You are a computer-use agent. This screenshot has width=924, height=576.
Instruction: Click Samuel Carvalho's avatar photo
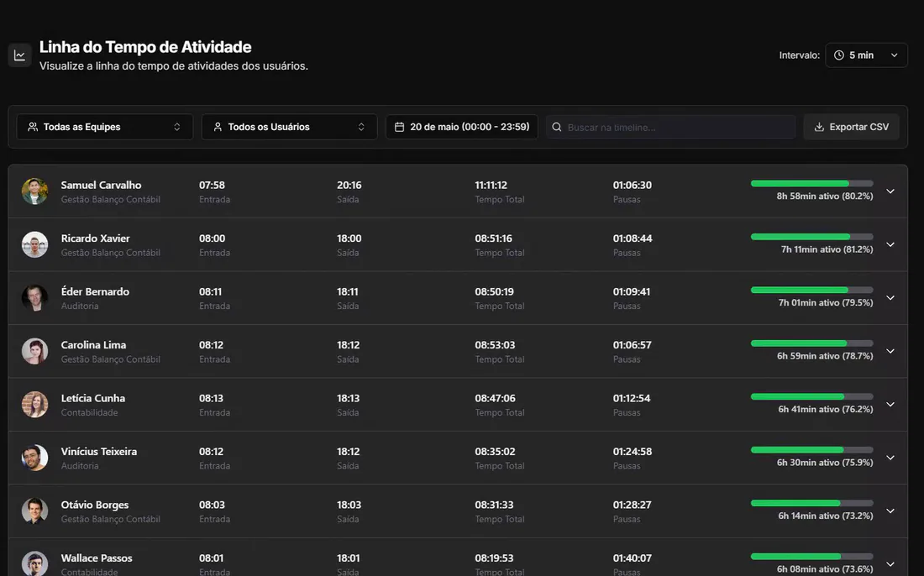pyautogui.click(x=34, y=191)
